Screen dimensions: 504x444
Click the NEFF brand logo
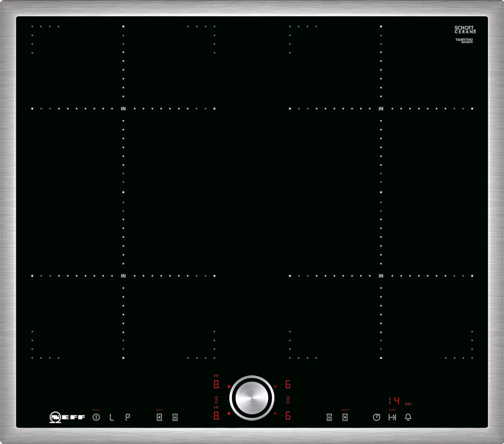tap(67, 417)
